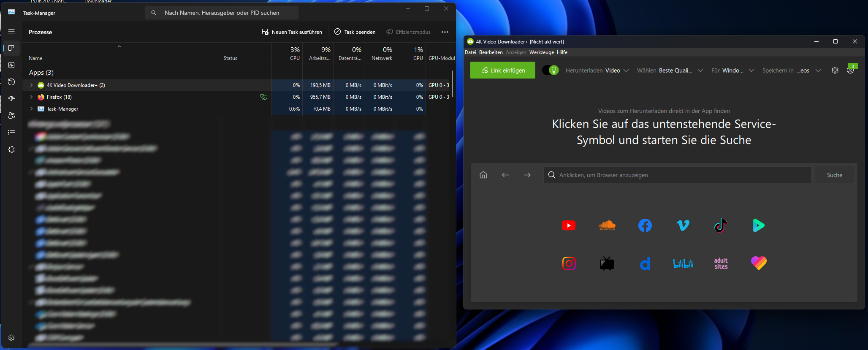This screenshot has width=868, height=350.
Task: Click the Task Manager vertical scrollbar
Action: tap(453, 84)
